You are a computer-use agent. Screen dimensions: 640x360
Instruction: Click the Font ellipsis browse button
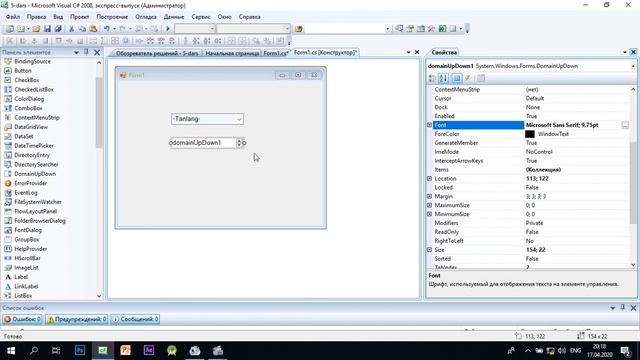click(x=625, y=125)
